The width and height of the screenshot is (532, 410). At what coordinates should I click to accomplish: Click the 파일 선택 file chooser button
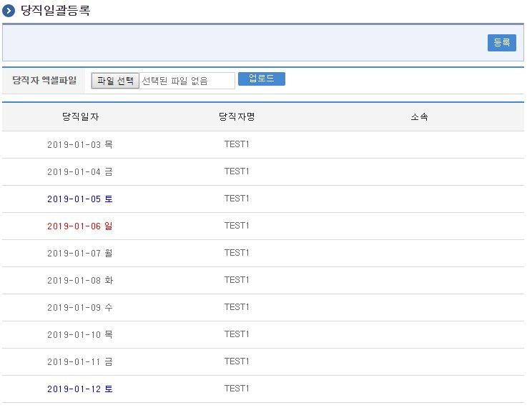[115, 81]
